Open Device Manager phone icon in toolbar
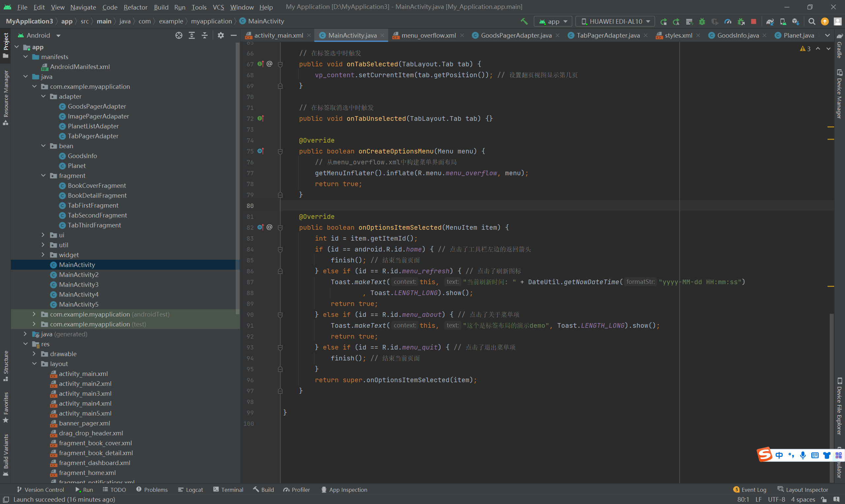 click(783, 21)
